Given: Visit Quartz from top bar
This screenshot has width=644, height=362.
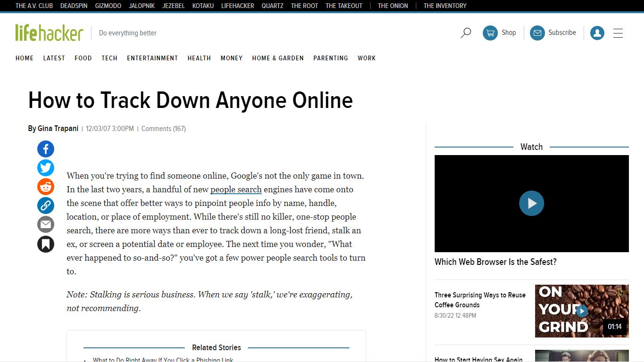Looking at the screenshot, I should 272,6.
